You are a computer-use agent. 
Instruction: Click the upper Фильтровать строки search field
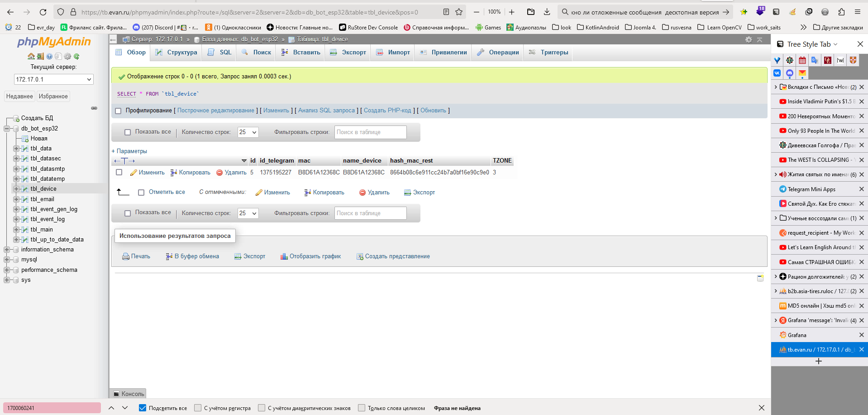[370, 132]
